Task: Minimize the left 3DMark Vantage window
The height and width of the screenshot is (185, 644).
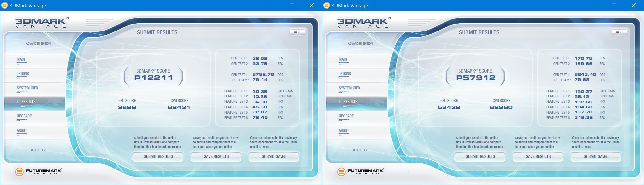Action: tap(273, 5)
